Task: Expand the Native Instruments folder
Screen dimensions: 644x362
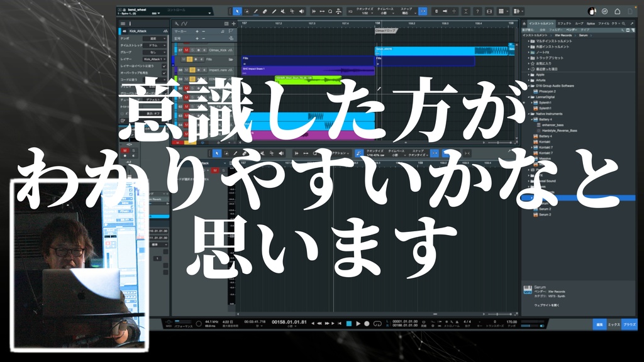Action: pos(528,114)
